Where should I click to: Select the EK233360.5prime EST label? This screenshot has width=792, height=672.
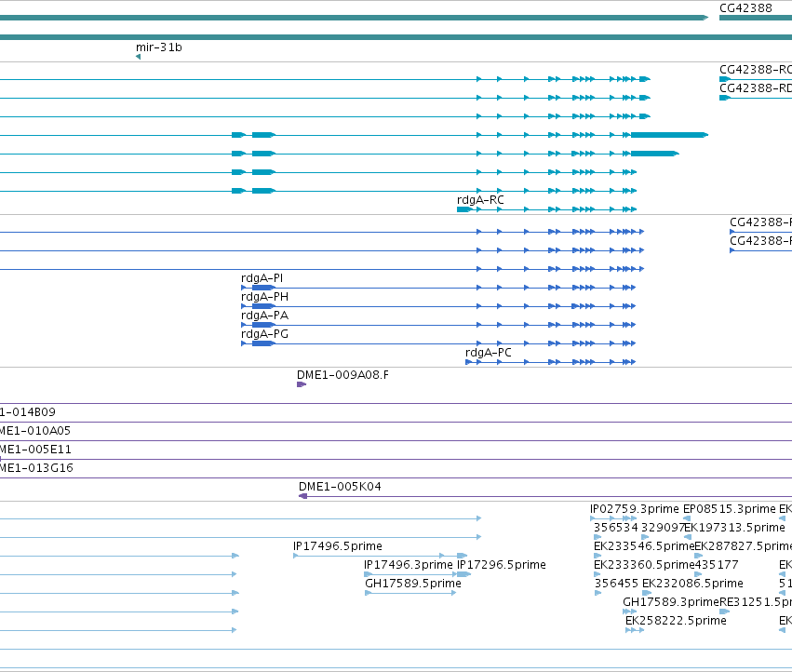(644, 565)
